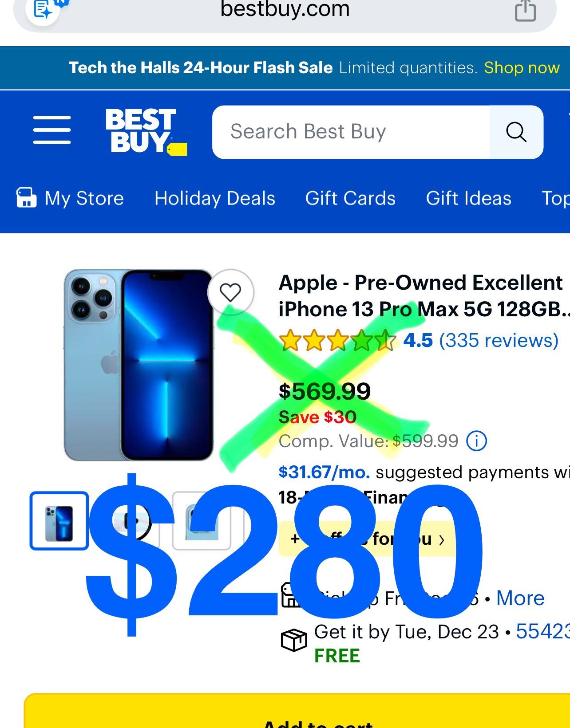Screen dimensions: 570x728
Task: Go to Gift Ideas section
Action: [469, 198]
